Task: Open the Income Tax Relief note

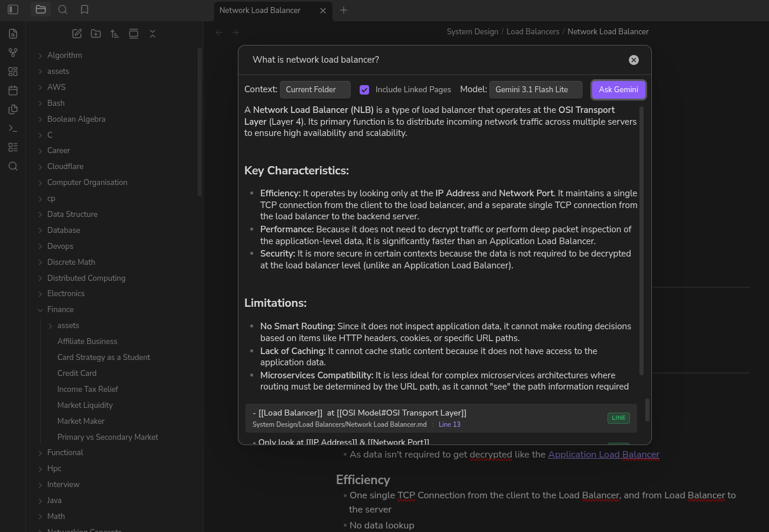Action: click(x=88, y=390)
